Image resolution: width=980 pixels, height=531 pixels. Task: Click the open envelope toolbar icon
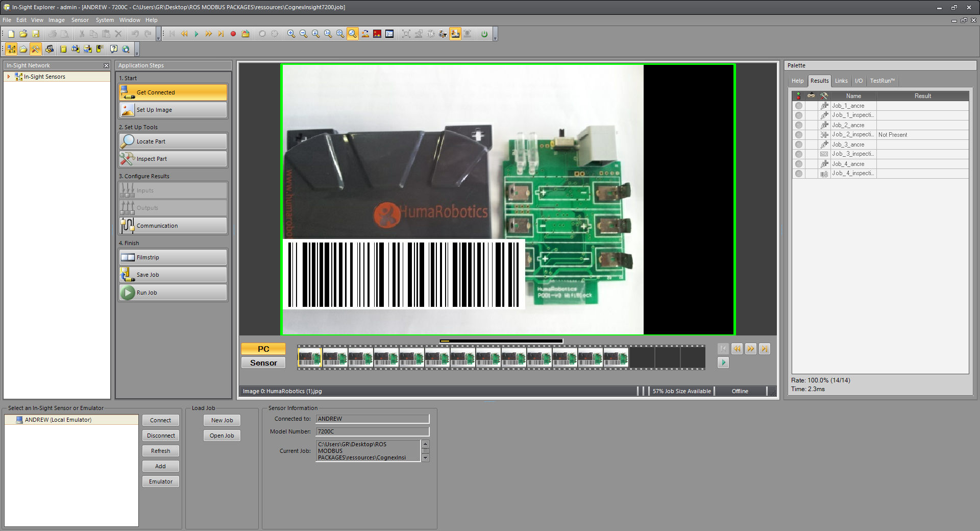point(23,49)
